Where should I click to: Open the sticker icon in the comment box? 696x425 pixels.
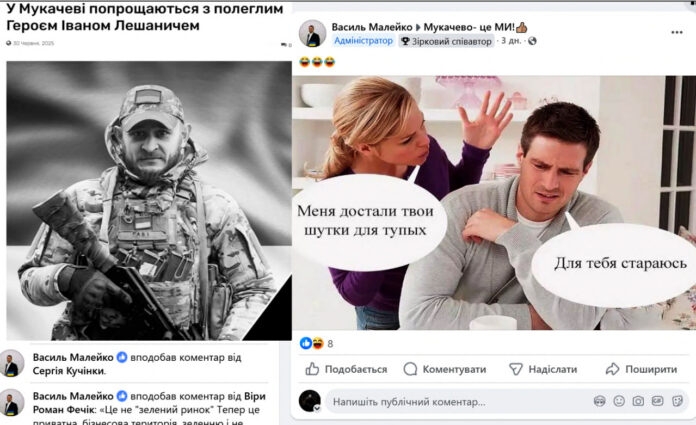[677, 401]
